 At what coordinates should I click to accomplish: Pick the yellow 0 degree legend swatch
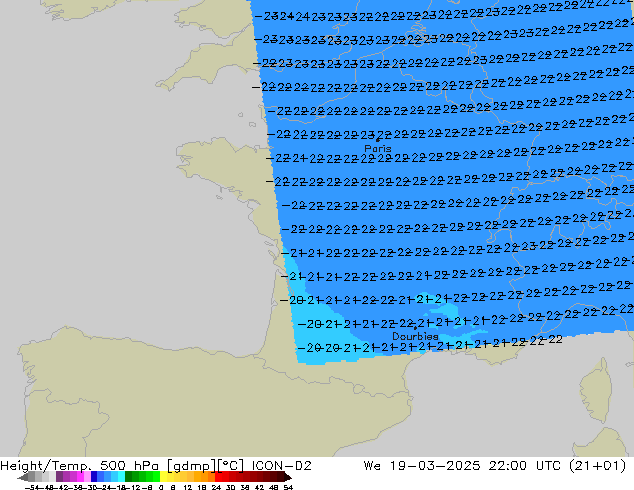tap(164, 476)
